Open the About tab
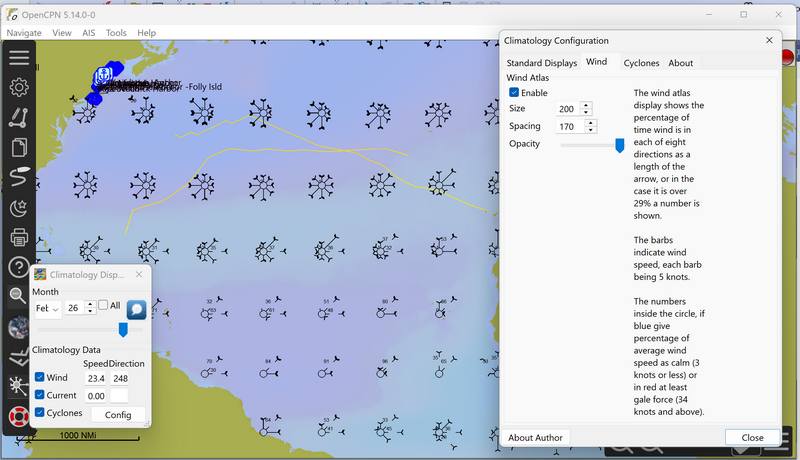 pos(681,63)
